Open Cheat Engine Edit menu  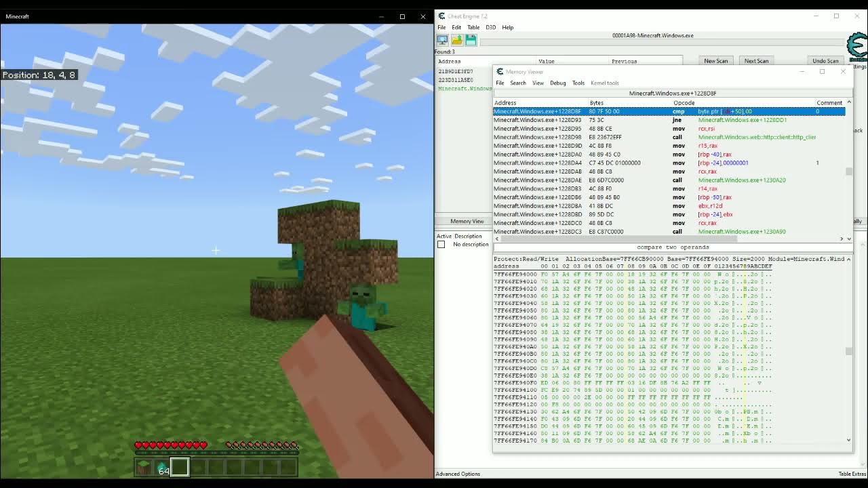(x=456, y=27)
